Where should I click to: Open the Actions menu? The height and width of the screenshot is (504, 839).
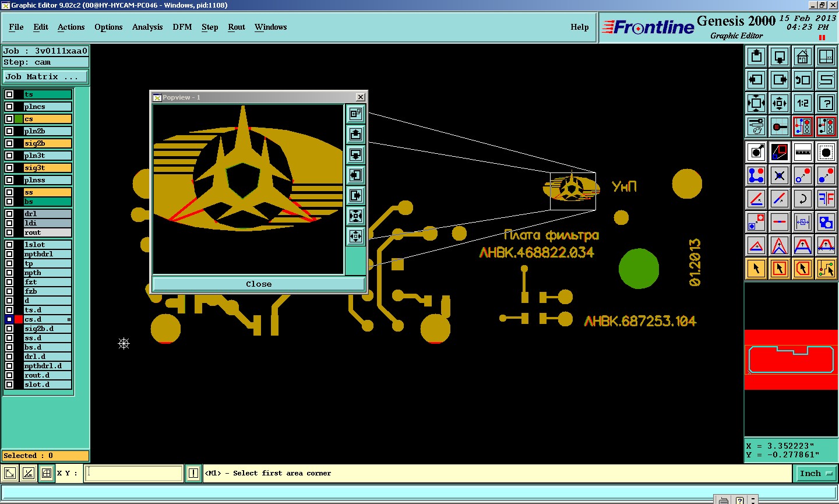point(71,27)
